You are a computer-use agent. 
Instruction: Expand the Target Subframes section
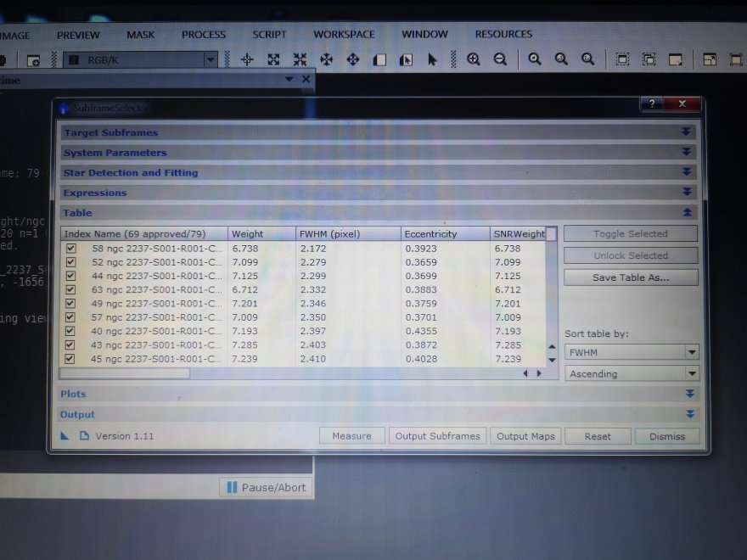pos(686,132)
